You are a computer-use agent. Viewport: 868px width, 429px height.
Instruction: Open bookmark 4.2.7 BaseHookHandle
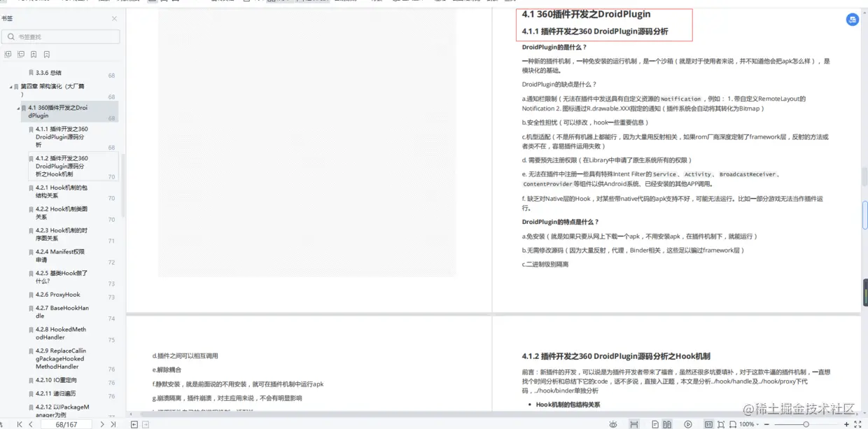tap(62, 311)
